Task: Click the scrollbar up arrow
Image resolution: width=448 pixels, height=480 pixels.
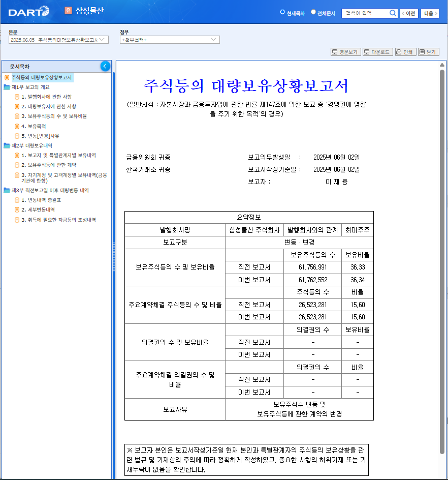Action: click(442, 65)
